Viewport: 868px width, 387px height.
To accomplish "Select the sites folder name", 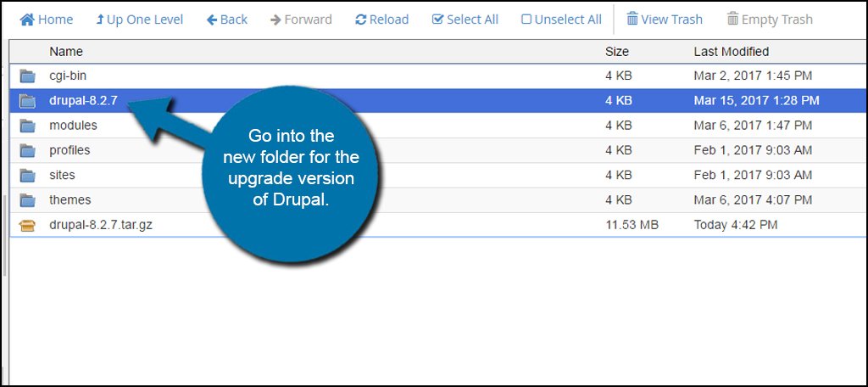I will [62, 175].
